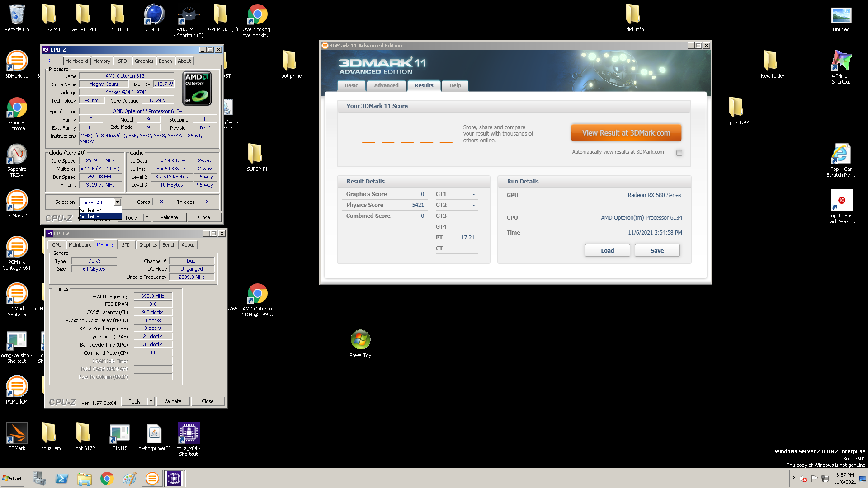Open the cpuz_x64 shortcut icon

point(189,440)
